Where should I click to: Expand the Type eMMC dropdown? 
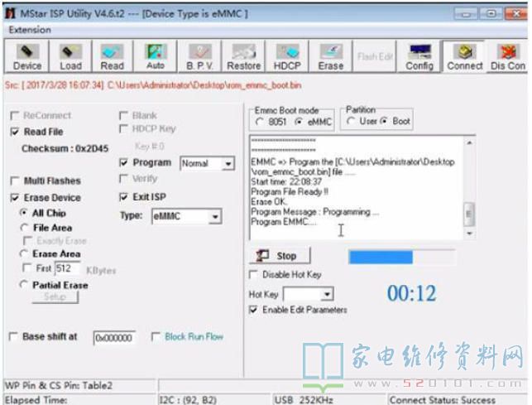point(215,216)
